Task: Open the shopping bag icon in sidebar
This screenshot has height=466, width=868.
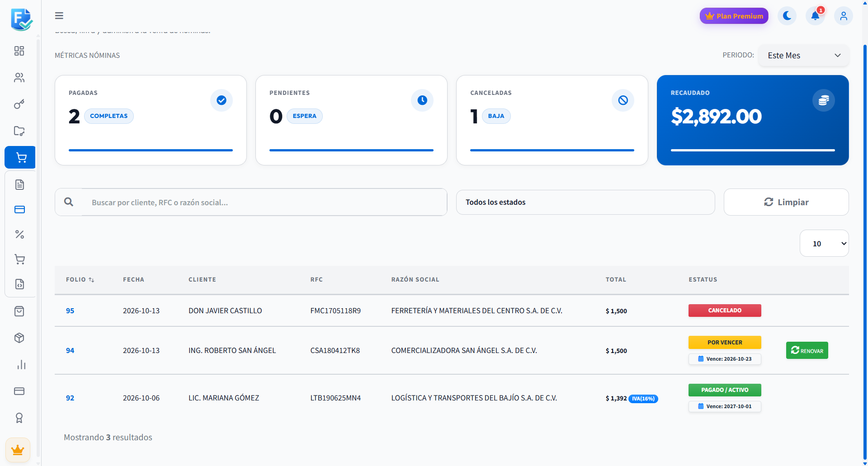Action: (19, 311)
